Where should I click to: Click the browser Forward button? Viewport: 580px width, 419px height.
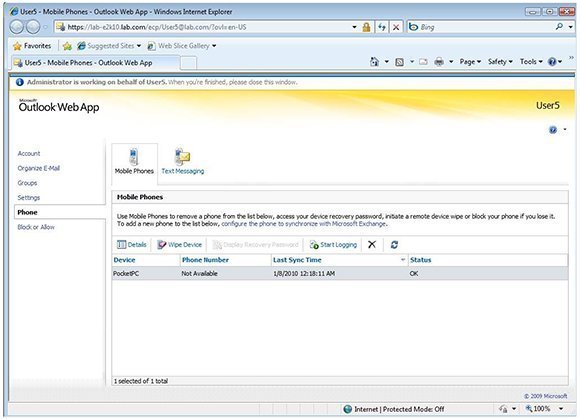pyautogui.click(x=33, y=27)
